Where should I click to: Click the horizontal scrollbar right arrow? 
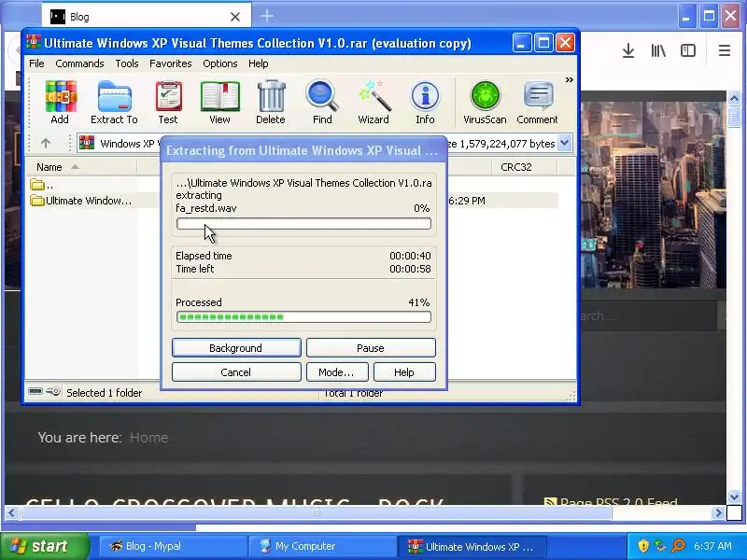[x=718, y=512]
